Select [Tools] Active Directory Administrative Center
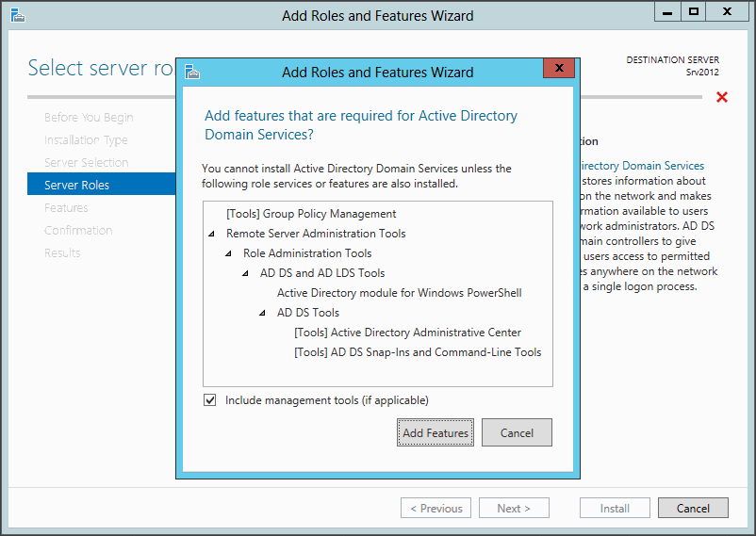Viewport: 756px width, 536px height. coord(407,333)
